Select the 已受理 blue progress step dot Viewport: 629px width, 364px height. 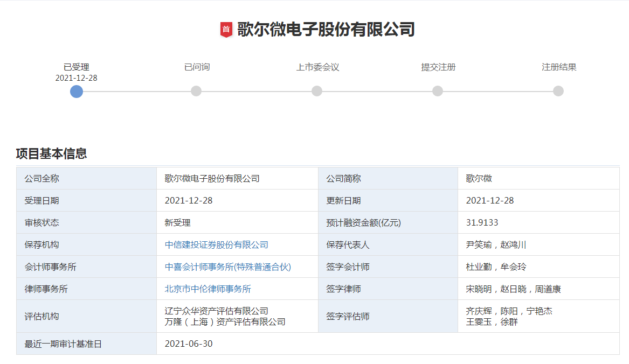point(77,91)
